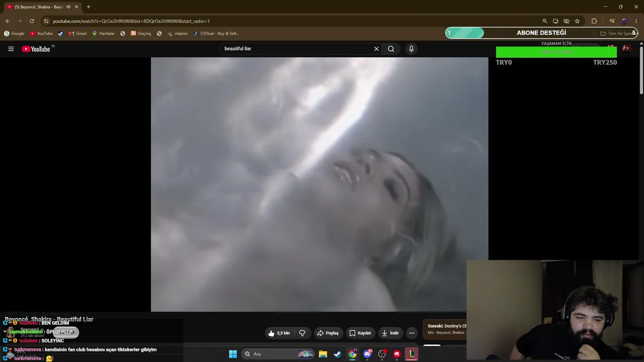This screenshot has height=362, width=644.
Task: Bookmark this page with the star
Action: pos(577,21)
